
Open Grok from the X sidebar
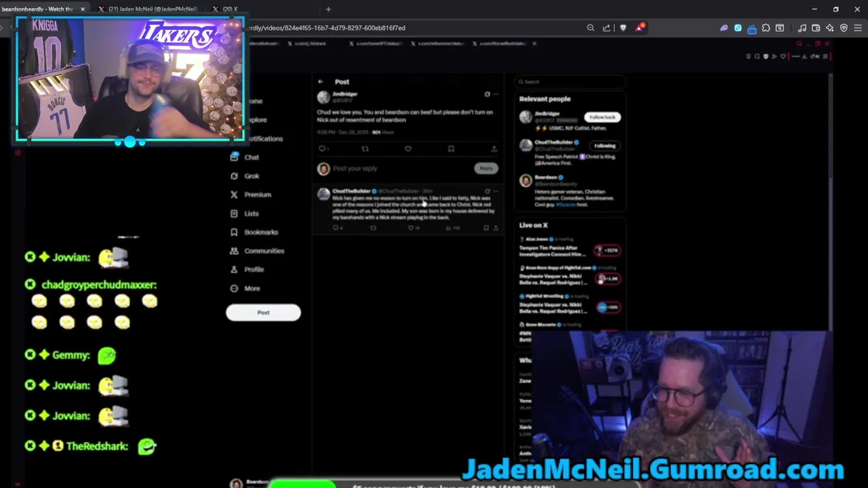click(x=245, y=176)
